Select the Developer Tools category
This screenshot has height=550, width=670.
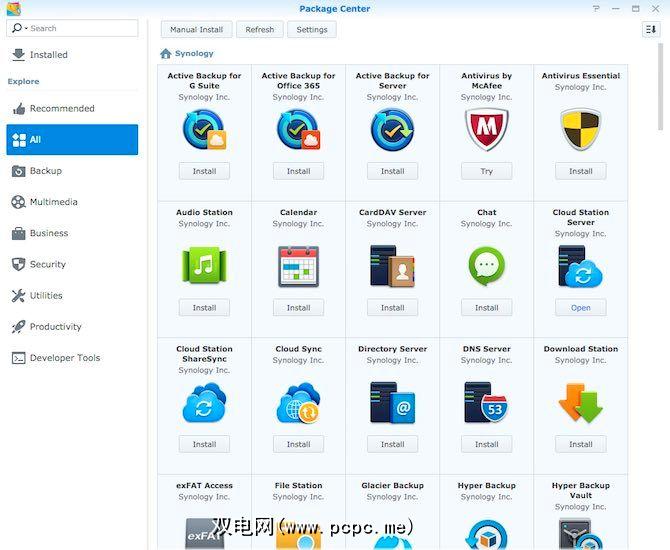pyautogui.click(x=73, y=358)
